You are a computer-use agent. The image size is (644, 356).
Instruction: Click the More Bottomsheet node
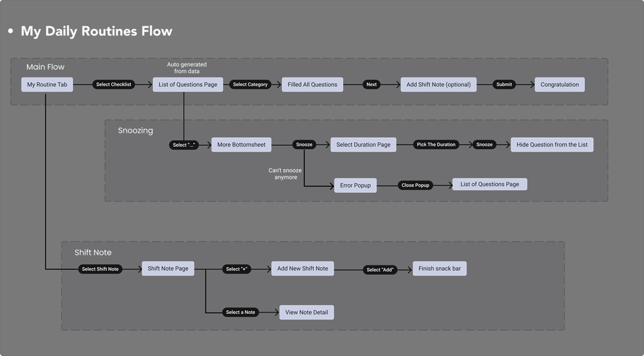click(241, 145)
